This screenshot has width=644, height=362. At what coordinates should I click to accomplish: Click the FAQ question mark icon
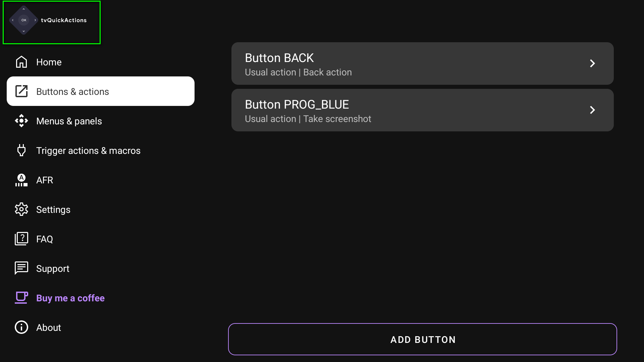click(x=21, y=239)
